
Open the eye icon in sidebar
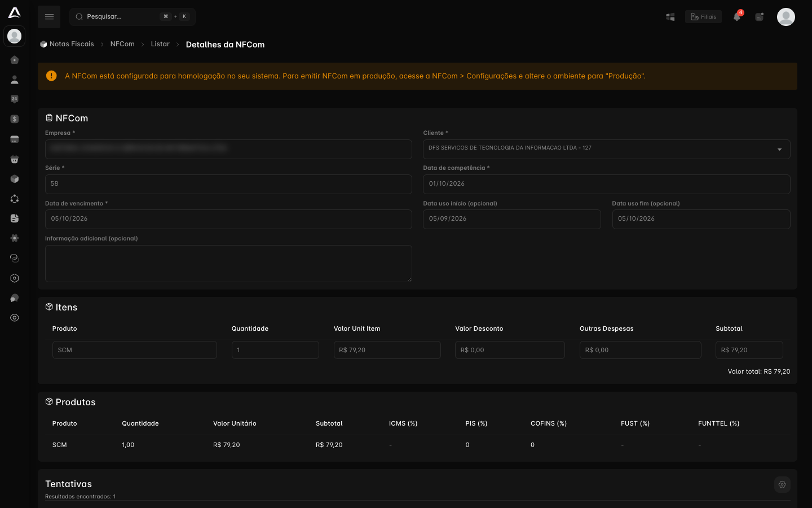point(15,318)
